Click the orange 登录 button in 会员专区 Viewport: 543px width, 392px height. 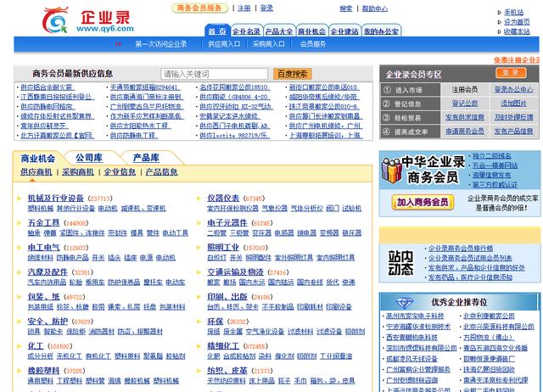tap(511, 73)
